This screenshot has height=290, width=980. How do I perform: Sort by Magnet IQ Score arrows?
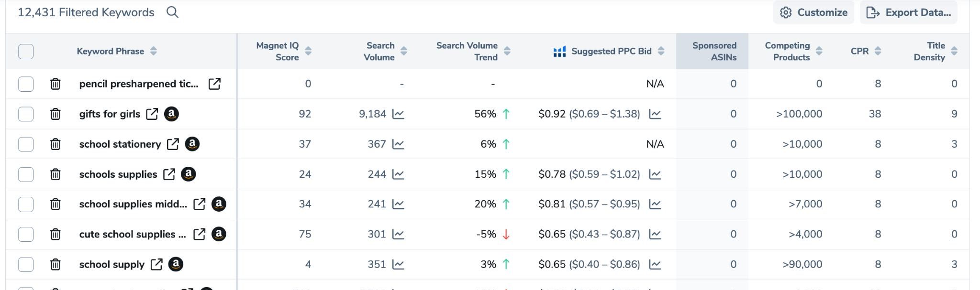(x=308, y=51)
